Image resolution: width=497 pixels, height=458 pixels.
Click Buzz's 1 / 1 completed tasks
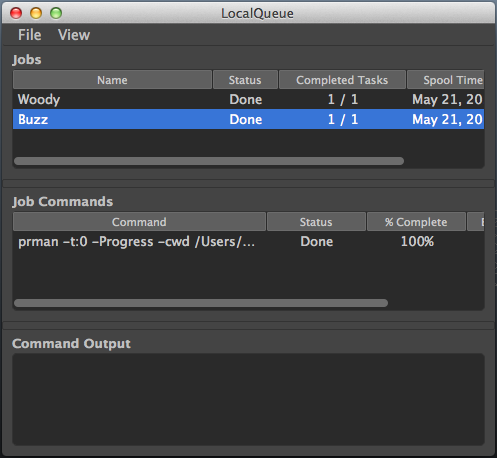[343, 119]
